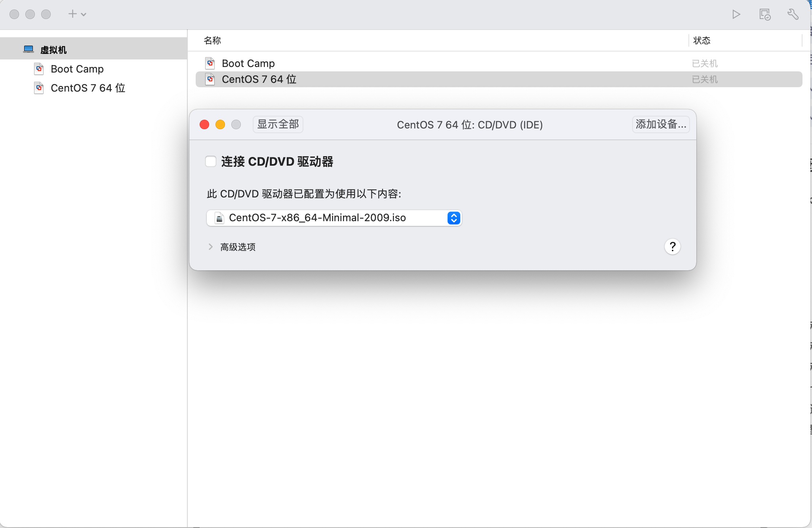
Task: Close the CD/DVD settings dialog
Action: pyautogui.click(x=204, y=125)
